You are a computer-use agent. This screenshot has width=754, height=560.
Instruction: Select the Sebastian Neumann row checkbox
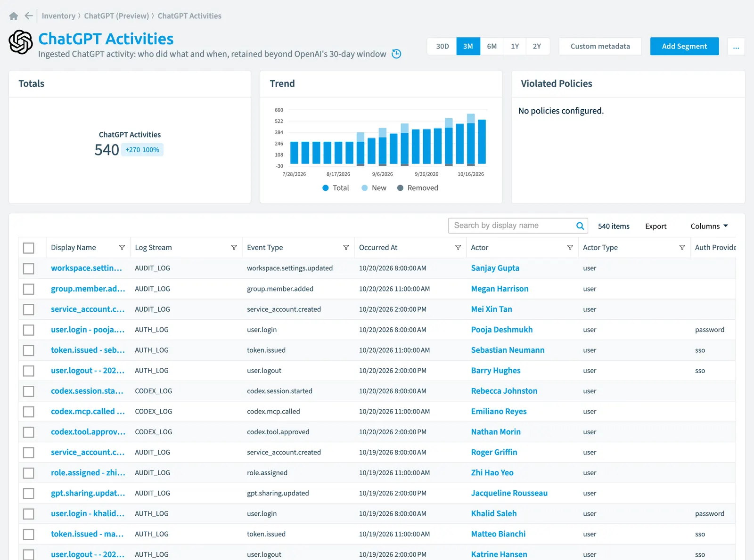pos(29,350)
